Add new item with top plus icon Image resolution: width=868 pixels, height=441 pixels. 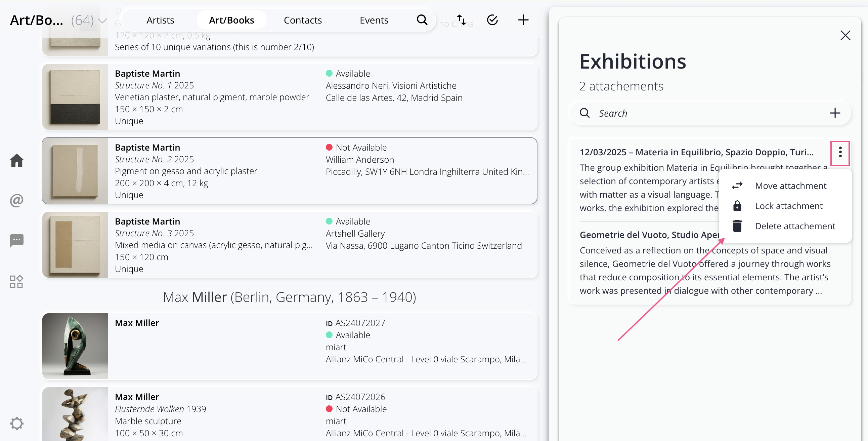523,20
